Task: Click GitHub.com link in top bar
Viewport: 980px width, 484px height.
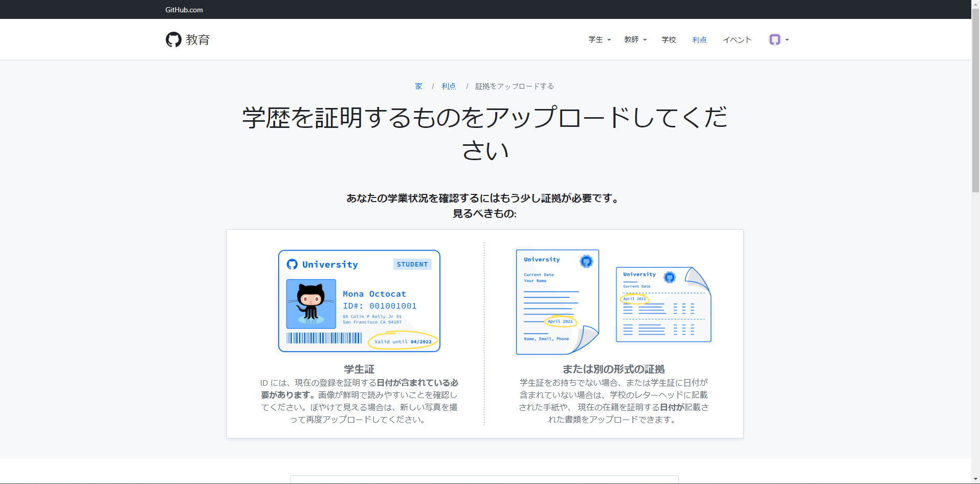Action: pyautogui.click(x=184, y=10)
